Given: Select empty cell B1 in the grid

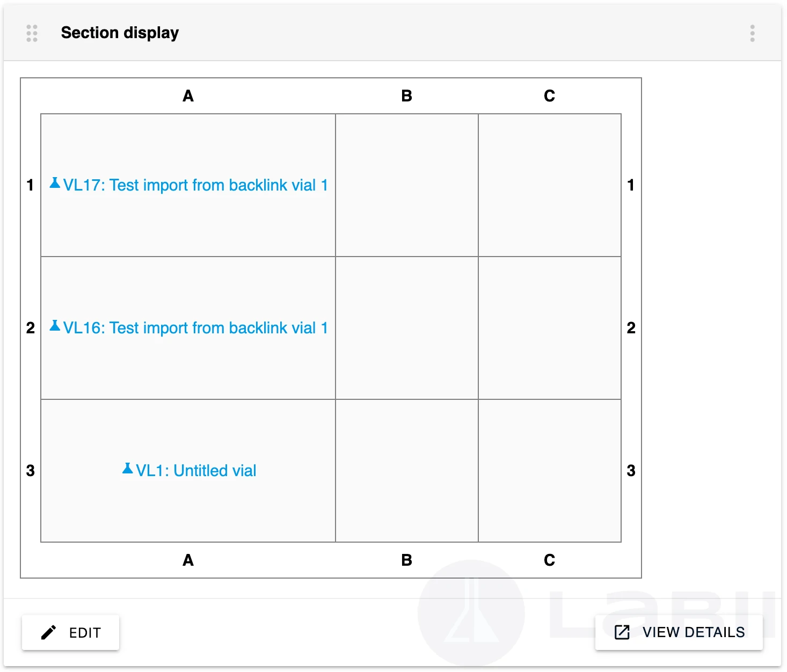Looking at the screenshot, I should (x=407, y=185).
